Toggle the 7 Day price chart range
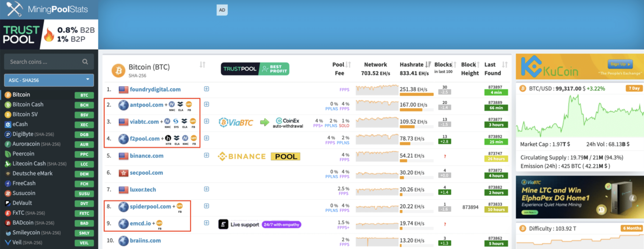The image size is (644, 249). click(634, 88)
